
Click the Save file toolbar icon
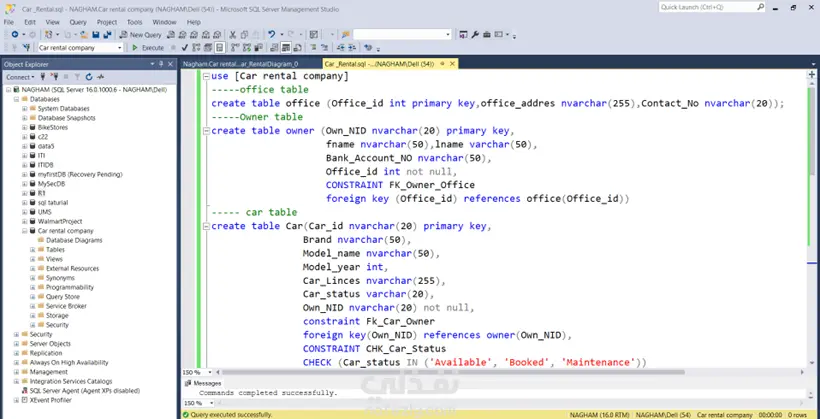[96, 35]
